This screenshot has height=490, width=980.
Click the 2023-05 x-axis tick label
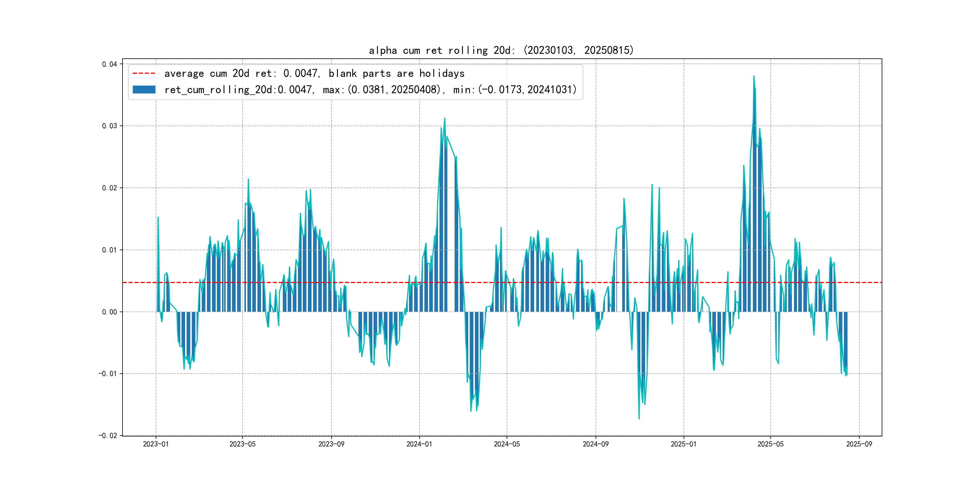click(x=242, y=444)
